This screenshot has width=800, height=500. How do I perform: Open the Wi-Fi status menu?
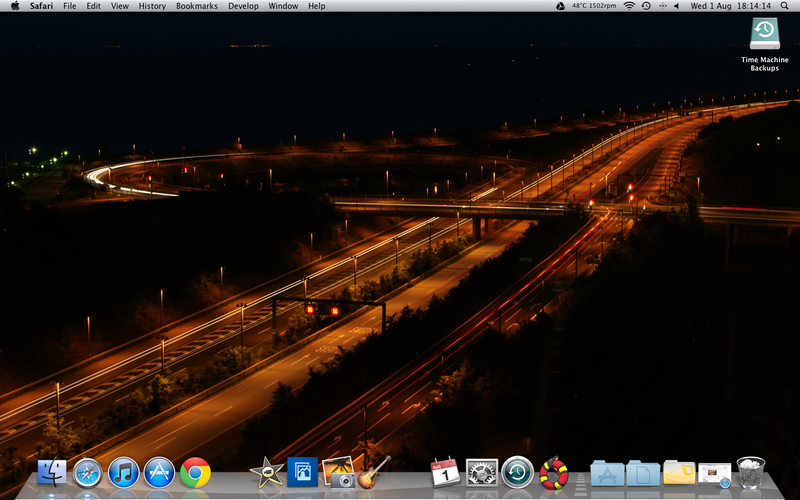coord(629,6)
